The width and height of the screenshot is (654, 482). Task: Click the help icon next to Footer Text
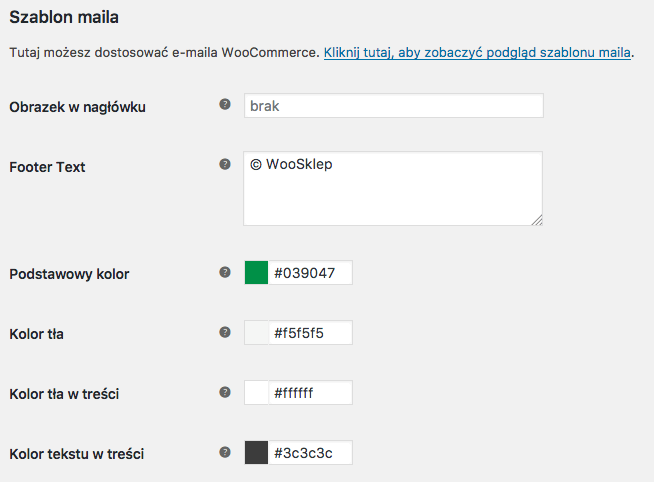click(225, 164)
